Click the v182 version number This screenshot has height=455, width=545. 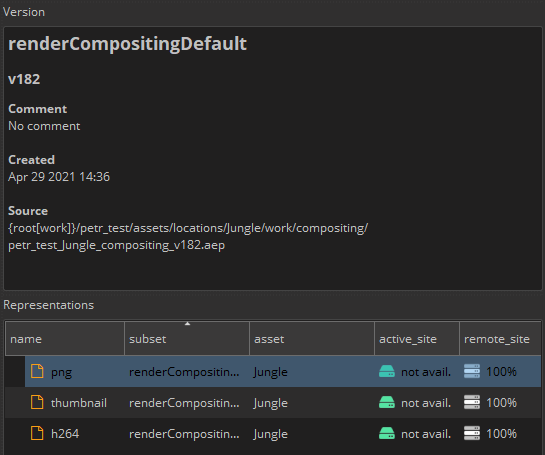(24, 79)
